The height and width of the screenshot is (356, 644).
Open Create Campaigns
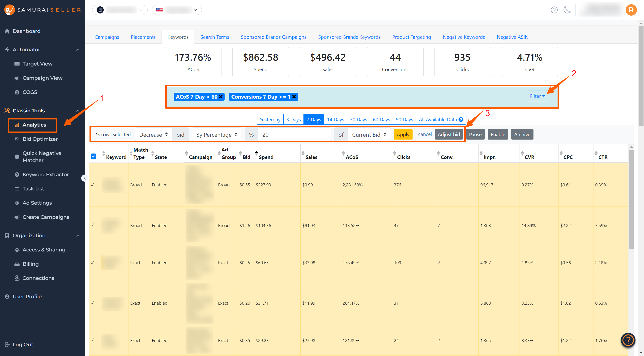[46, 217]
